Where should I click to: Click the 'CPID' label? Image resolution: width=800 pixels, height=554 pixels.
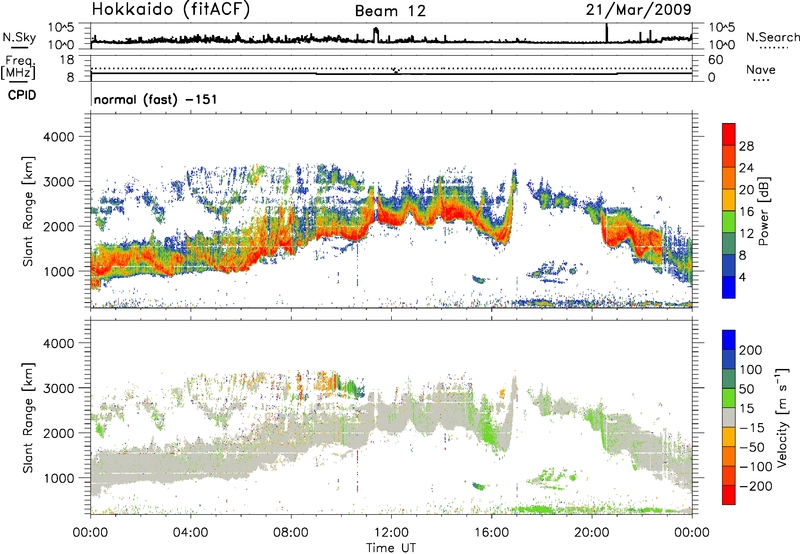click(22, 95)
